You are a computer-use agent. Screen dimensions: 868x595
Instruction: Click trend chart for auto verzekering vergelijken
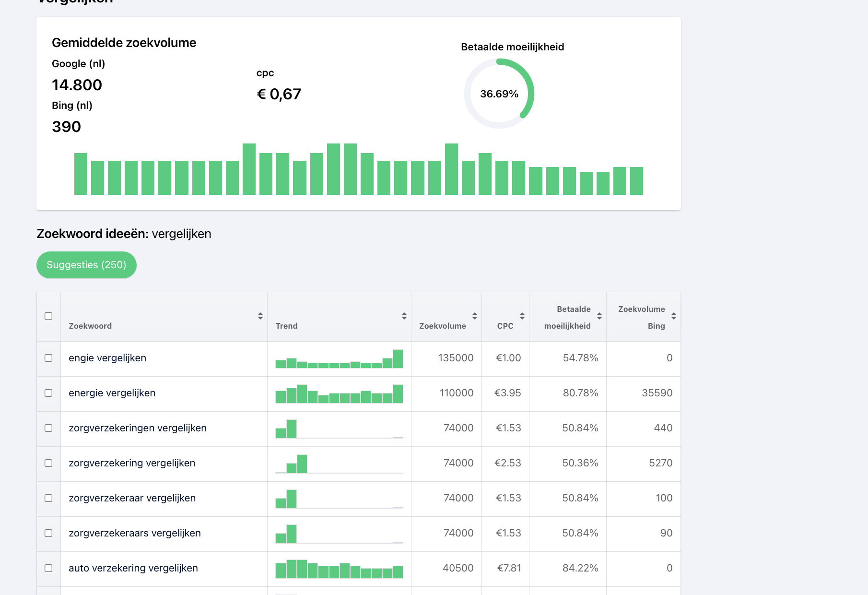339,569
